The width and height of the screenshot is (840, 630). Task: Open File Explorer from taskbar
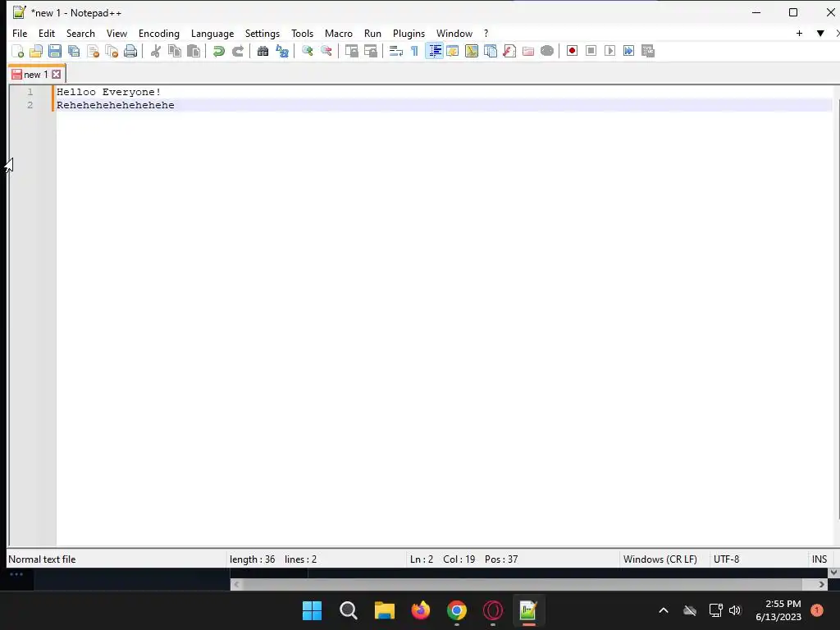click(384, 610)
